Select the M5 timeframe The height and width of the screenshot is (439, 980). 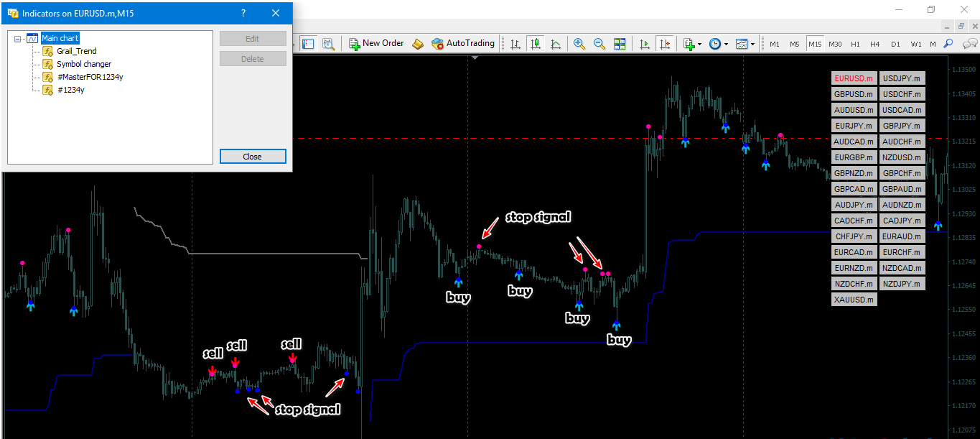795,44
